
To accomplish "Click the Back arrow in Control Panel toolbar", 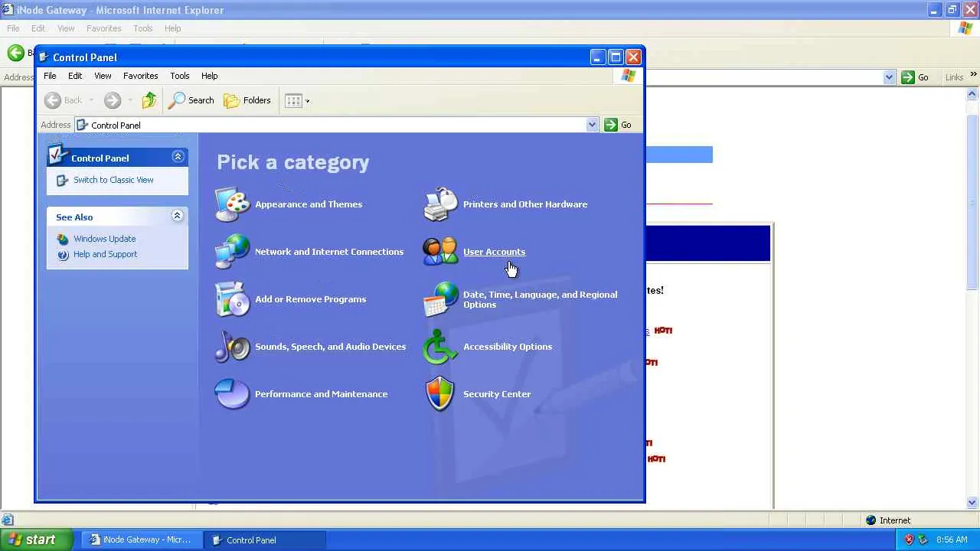I will [x=53, y=100].
